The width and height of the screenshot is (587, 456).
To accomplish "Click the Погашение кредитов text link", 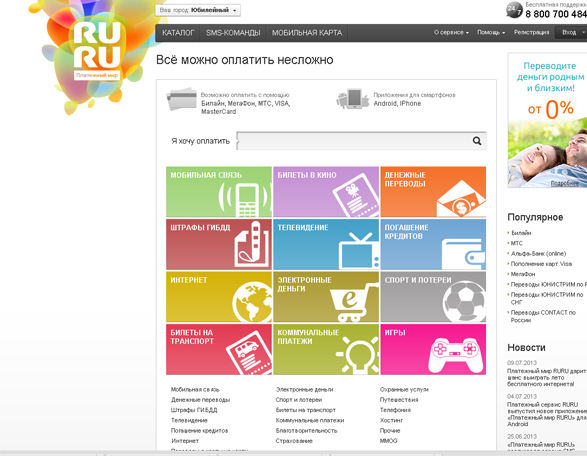I will [199, 431].
